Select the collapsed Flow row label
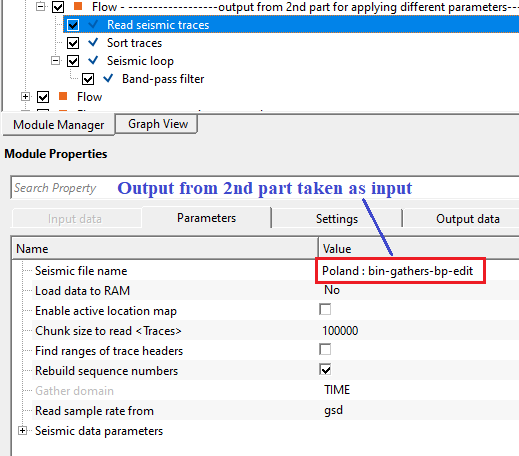This screenshot has height=456, width=519. click(x=89, y=97)
